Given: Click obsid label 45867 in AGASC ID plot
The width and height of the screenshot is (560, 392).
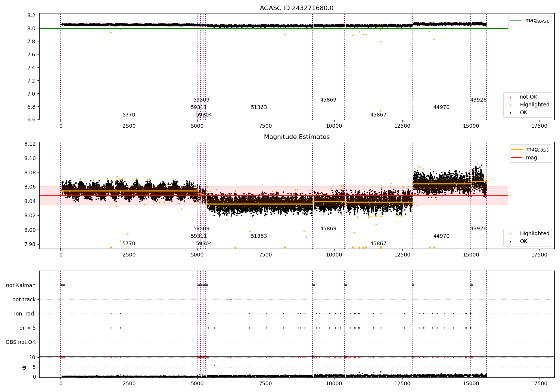Looking at the screenshot, I should click(x=378, y=115).
